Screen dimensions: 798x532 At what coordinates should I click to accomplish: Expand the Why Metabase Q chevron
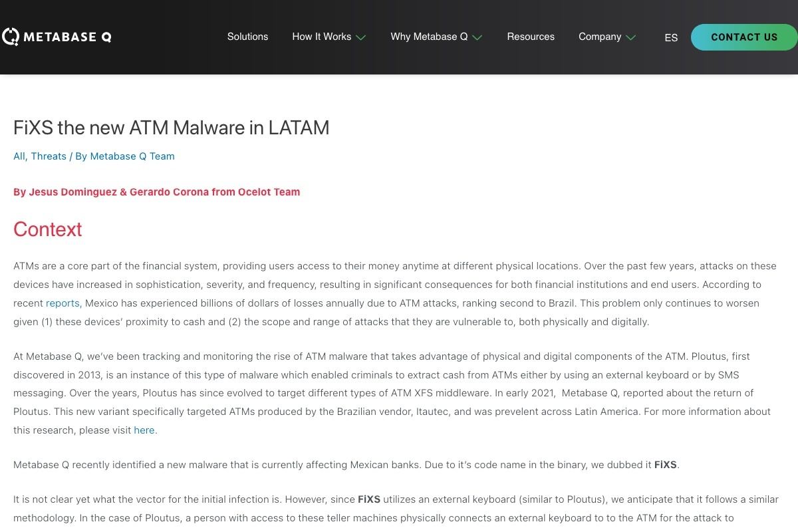click(x=477, y=37)
